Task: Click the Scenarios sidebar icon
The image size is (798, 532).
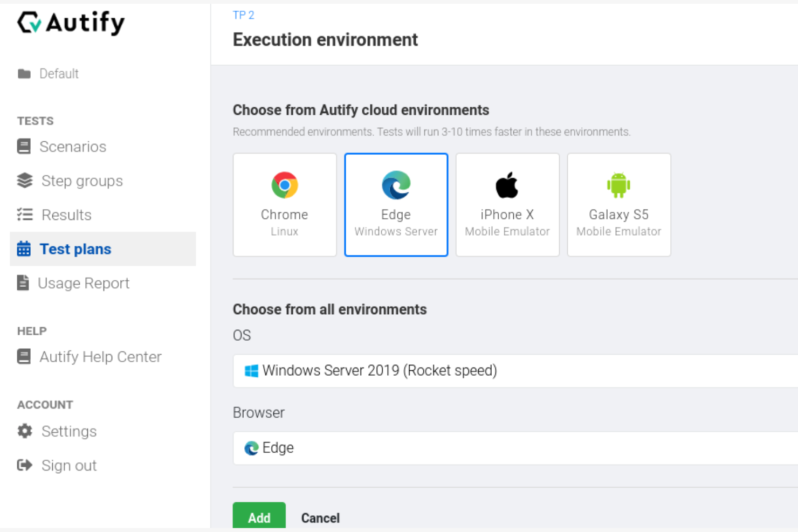Action: point(24,146)
